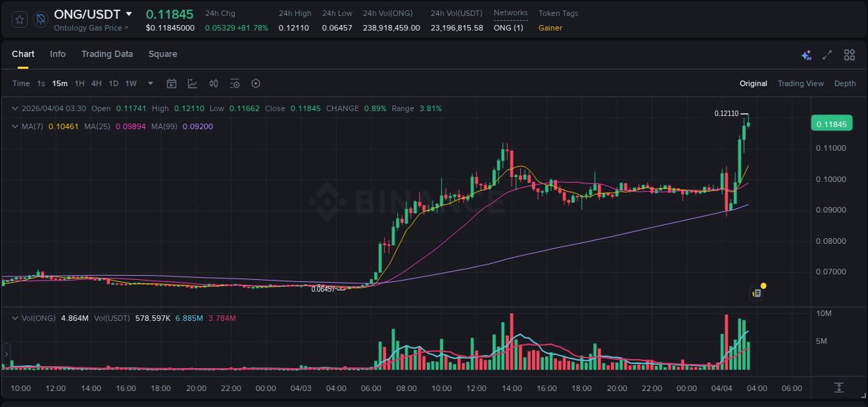Click the yellow notification dot near the chart
This screenshot has width=868, height=407.
pyautogui.click(x=763, y=285)
